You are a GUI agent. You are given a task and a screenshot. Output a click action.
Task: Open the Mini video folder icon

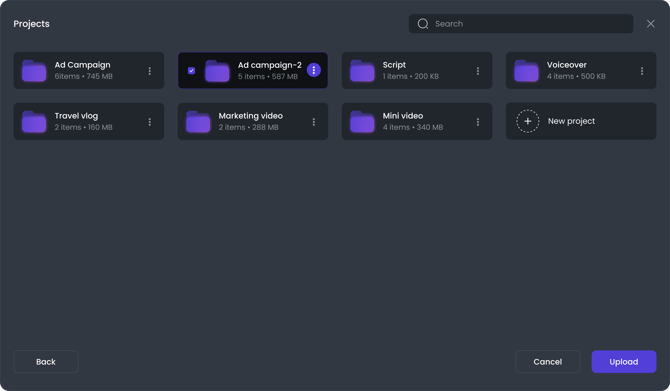(x=362, y=122)
